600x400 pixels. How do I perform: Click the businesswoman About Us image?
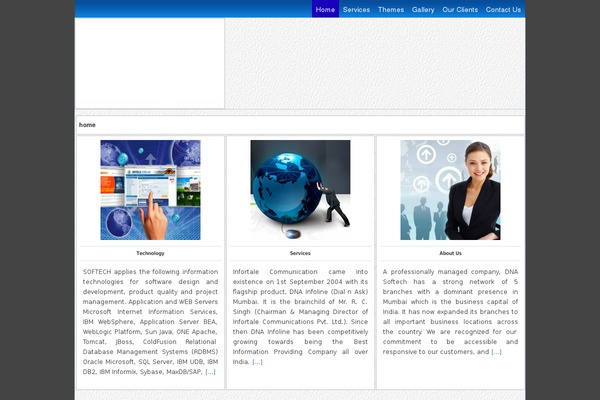[450, 190]
